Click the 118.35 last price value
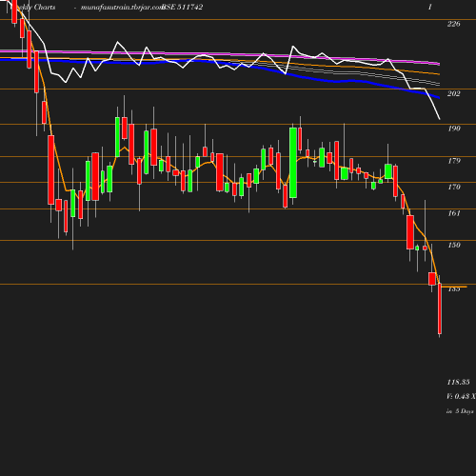Screen dimensions: 476x476 (x=458, y=382)
